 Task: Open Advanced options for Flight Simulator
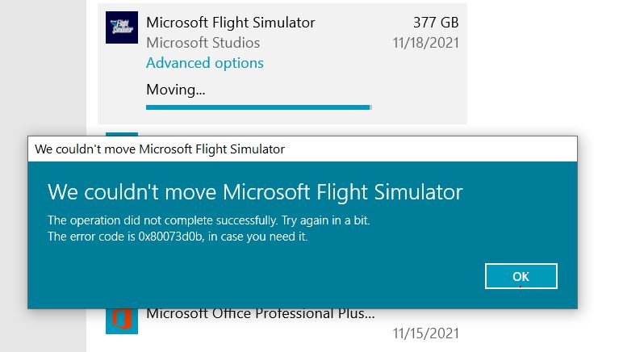tap(205, 63)
